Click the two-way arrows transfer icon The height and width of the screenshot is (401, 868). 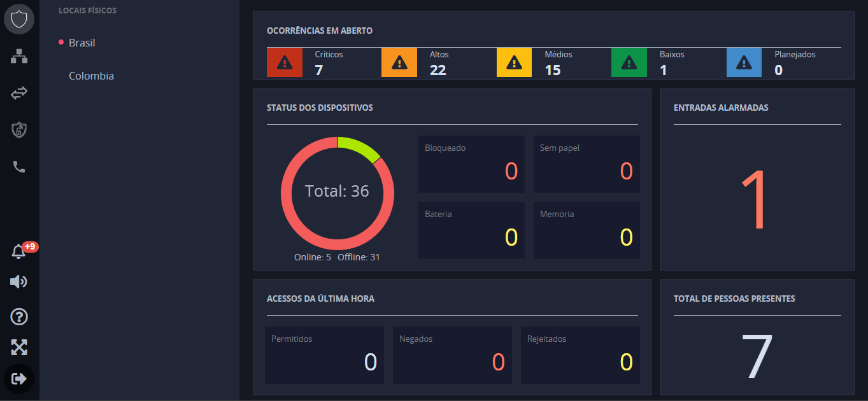click(19, 94)
